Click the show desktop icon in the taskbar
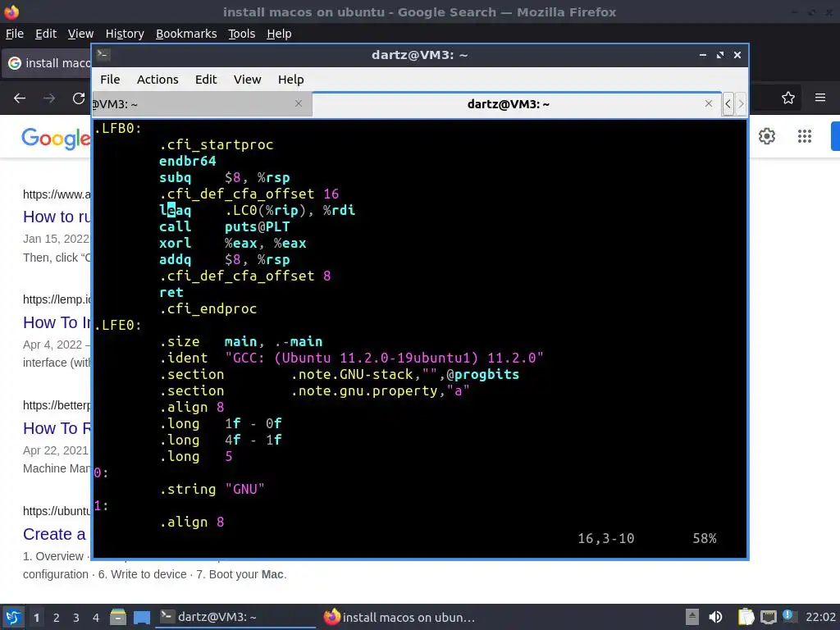The height and width of the screenshot is (630, 840). [x=142, y=617]
